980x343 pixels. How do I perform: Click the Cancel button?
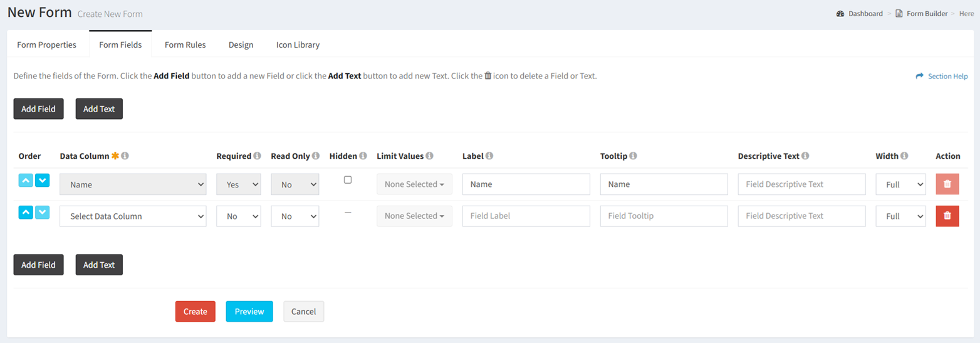point(304,312)
